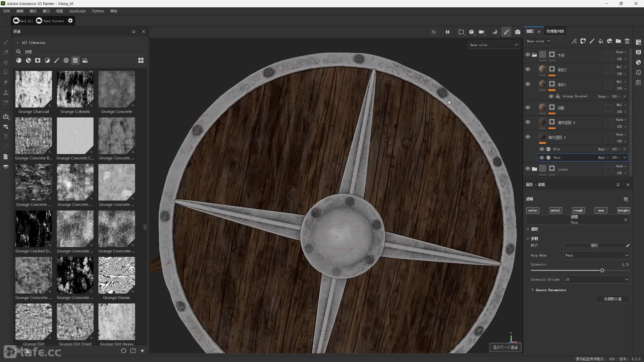Open JavaScript menu
This screenshot has width=644, height=362.
tap(77, 11)
